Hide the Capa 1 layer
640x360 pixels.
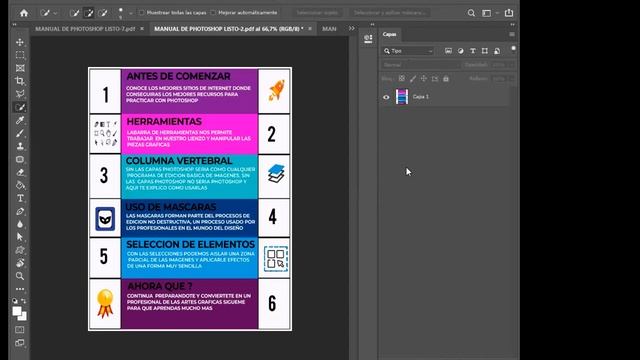pos(386,97)
